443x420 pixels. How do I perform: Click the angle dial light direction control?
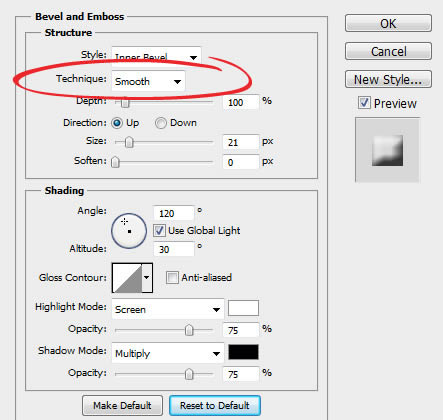[129, 231]
